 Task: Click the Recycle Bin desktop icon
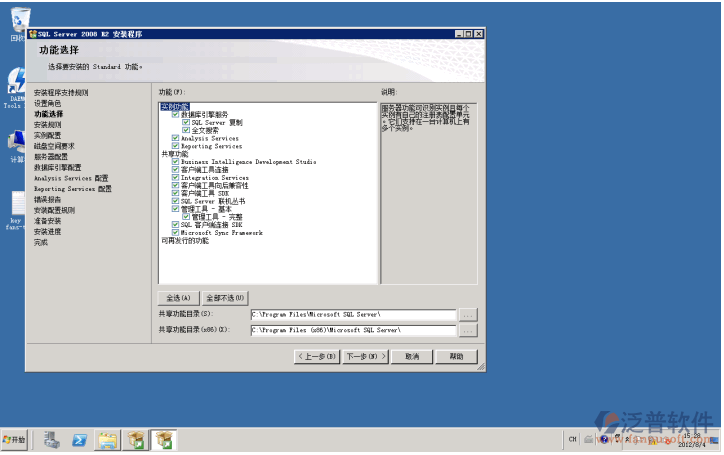click(x=18, y=20)
